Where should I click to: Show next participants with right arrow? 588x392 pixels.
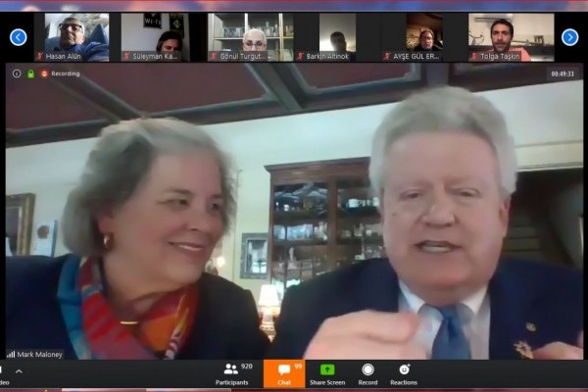click(569, 37)
